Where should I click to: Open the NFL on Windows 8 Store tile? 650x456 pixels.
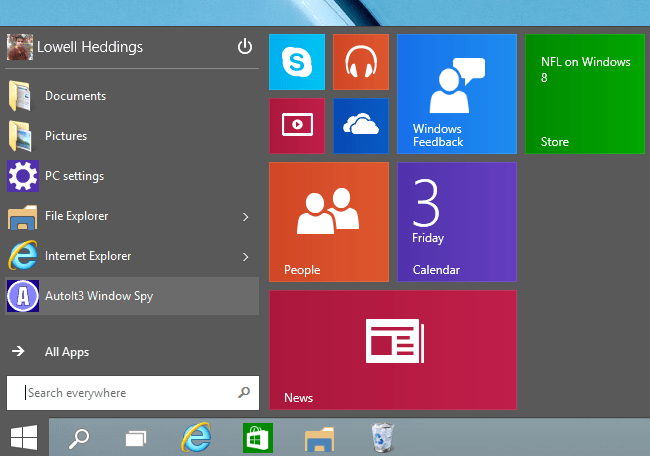tap(585, 94)
